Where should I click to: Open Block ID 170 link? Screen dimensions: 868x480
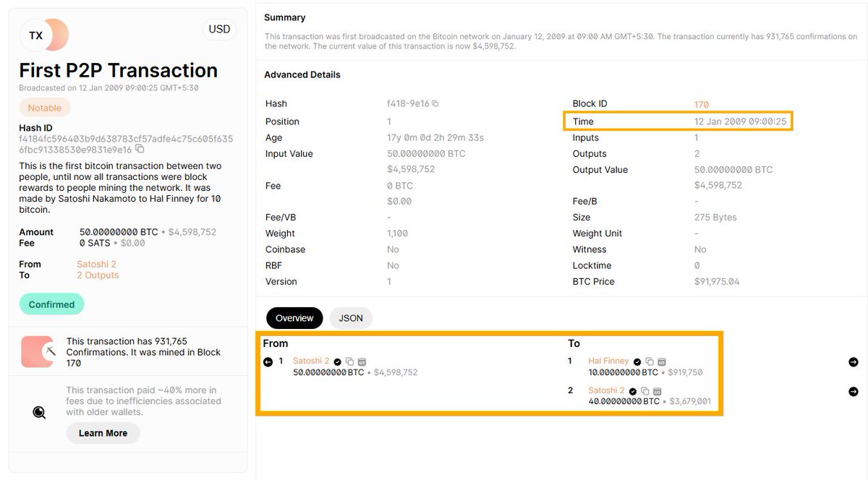point(701,103)
